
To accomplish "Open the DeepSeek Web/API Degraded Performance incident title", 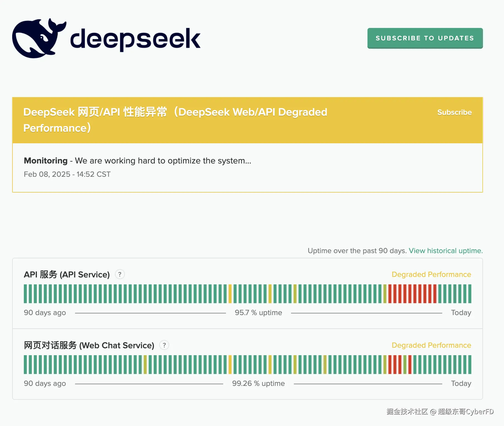I will [x=175, y=120].
